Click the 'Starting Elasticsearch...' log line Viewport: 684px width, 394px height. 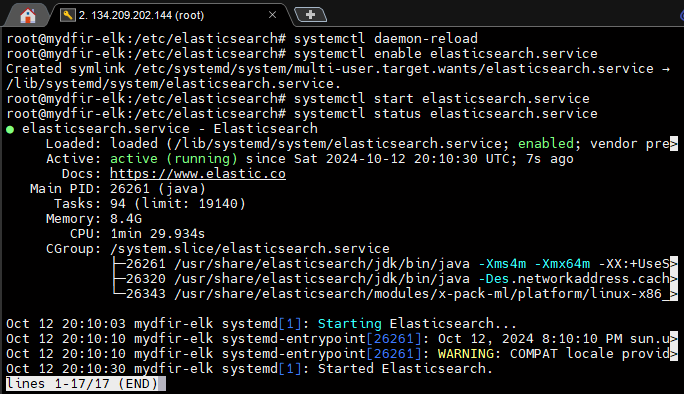pos(261,324)
